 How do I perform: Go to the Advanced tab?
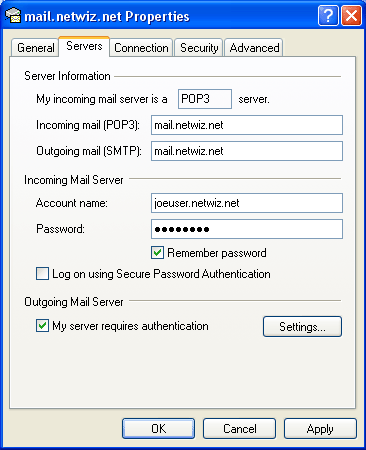pyautogui.click(x=254, y=48)
